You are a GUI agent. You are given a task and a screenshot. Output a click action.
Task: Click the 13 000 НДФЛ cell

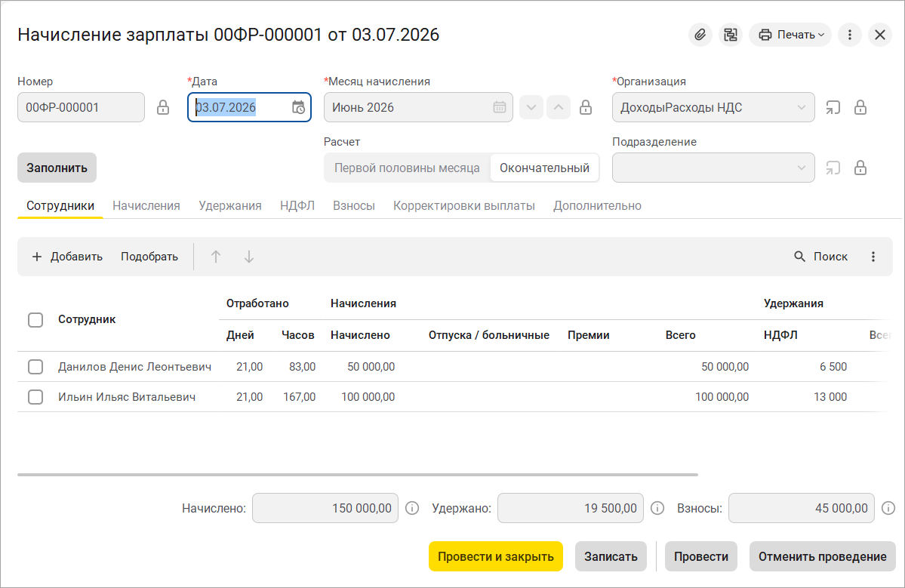[x=830, y=396]
